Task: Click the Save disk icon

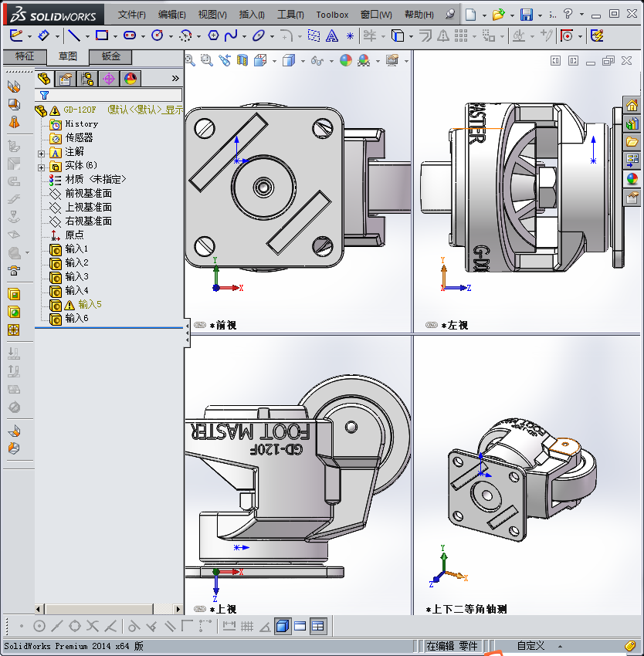Action: click(526, 15)
